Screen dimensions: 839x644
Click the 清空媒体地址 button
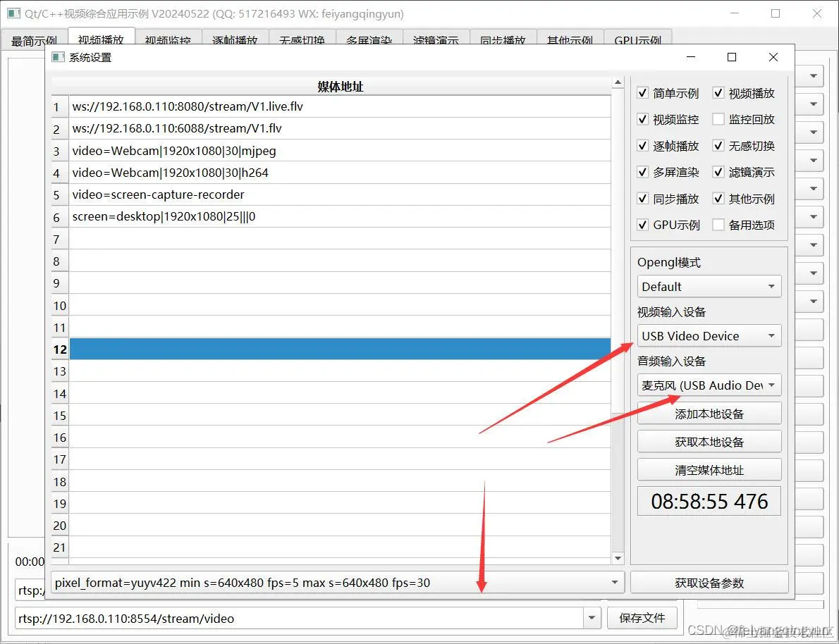click(x=709, y=470)
